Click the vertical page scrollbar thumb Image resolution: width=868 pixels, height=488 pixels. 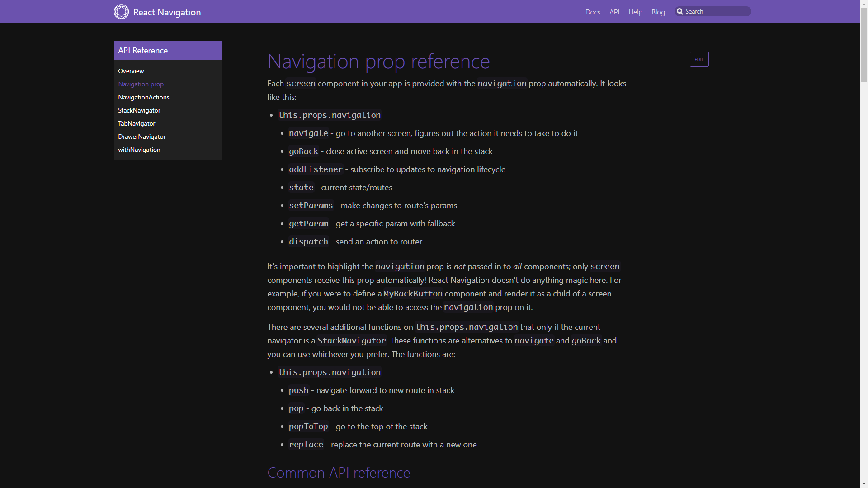(864, 45)
